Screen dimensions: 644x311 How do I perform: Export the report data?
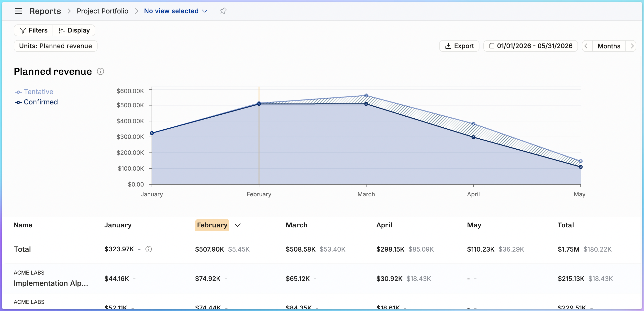pos(459,46)
